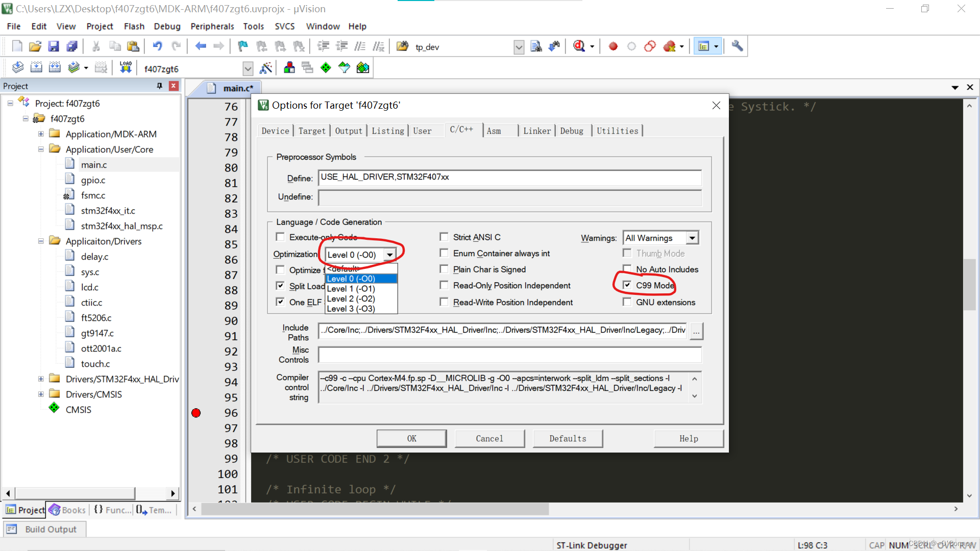980x551 pixels.
Task: Switch to the Linker tab
Action: coord(536,131)
